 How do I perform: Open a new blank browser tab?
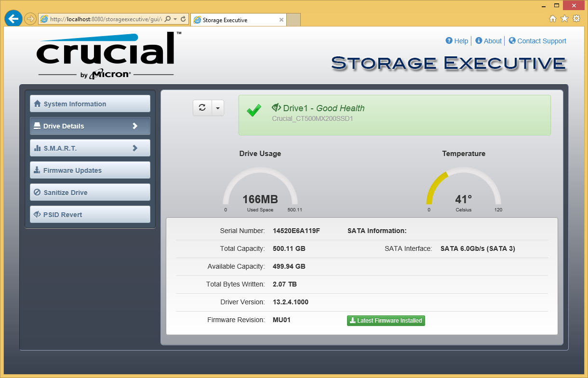tap(294, 20)
